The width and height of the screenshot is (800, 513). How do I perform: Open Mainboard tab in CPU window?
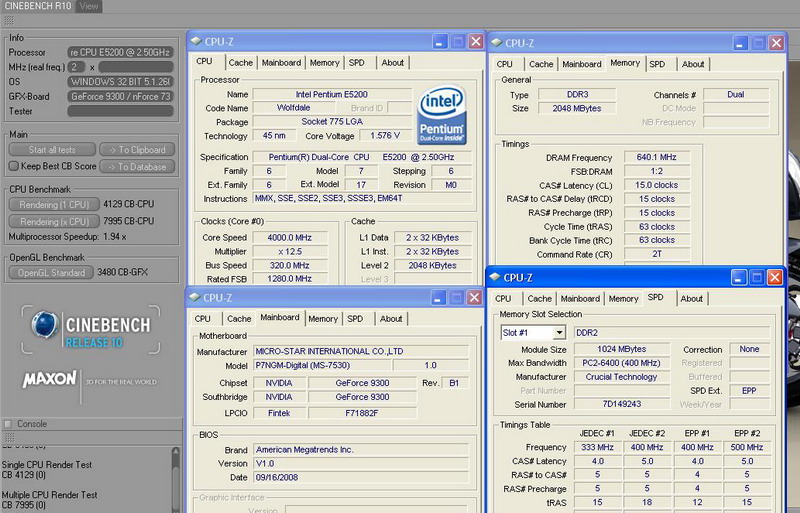click(x=281, y=63)
